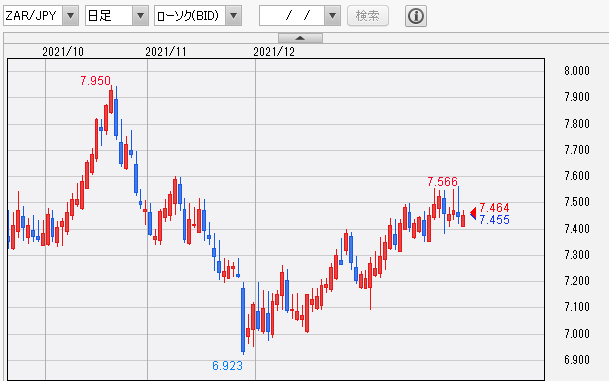Click the red 7.464 current price label
Image resolution: width=609 pixels, height=381 pixels.
pos(494,208)
